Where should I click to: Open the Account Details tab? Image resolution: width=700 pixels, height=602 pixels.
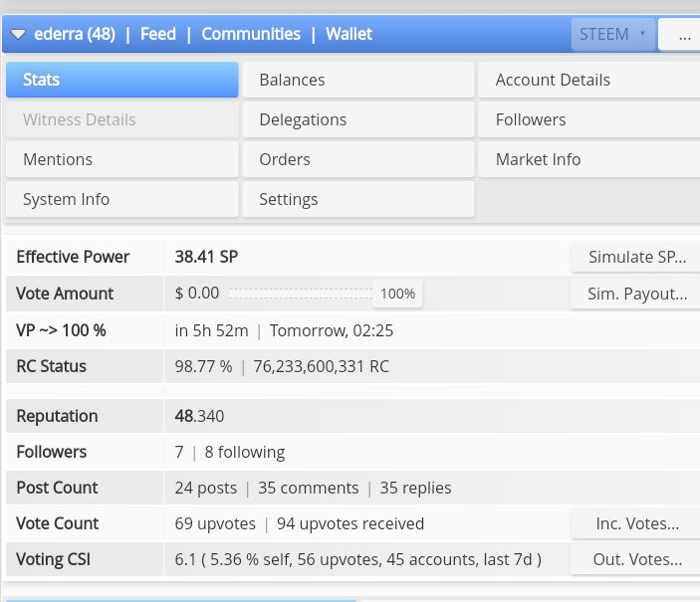pos(589,80)
